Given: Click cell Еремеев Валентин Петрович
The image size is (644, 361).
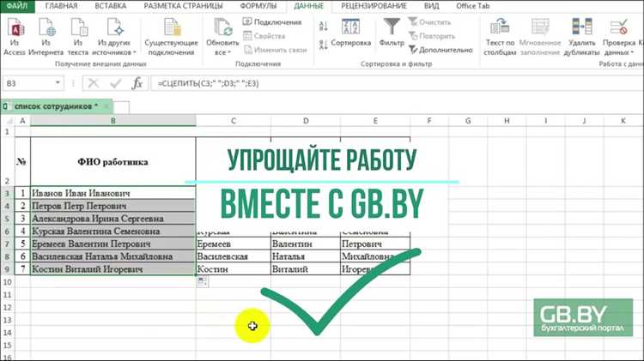Looking at the screenshot, I should tap(113, 244).
